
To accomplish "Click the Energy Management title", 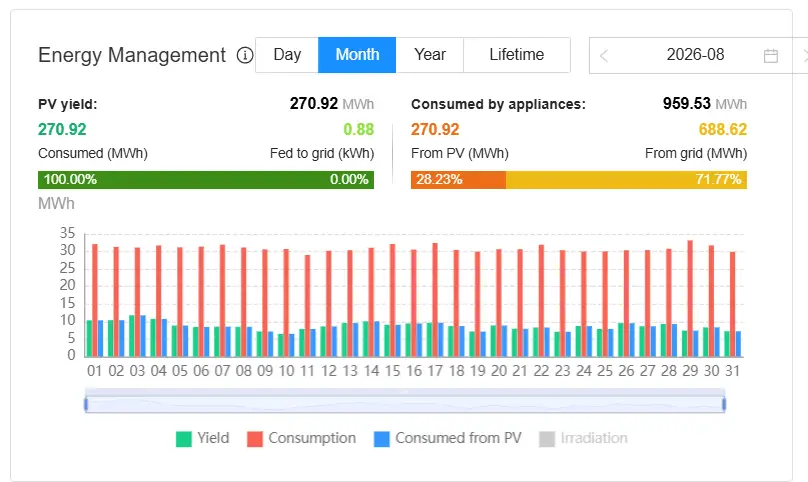I will [x=132, y=55].
